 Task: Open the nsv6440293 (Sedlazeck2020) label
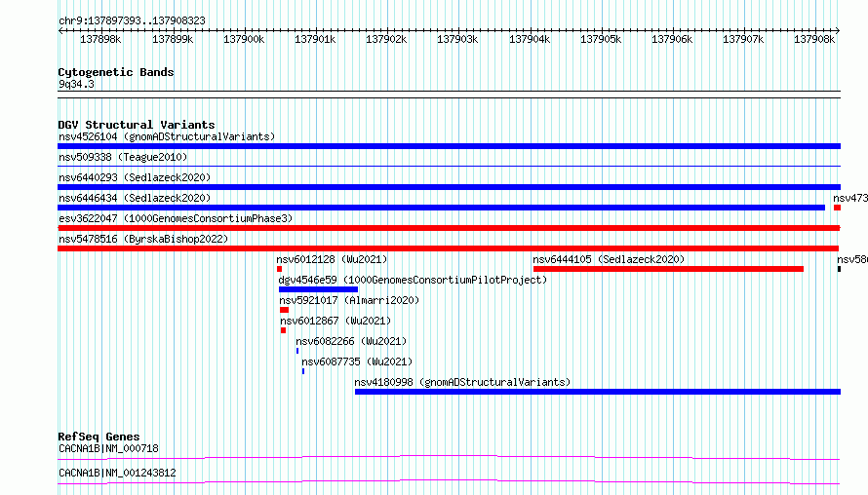(x=135, y=177)
